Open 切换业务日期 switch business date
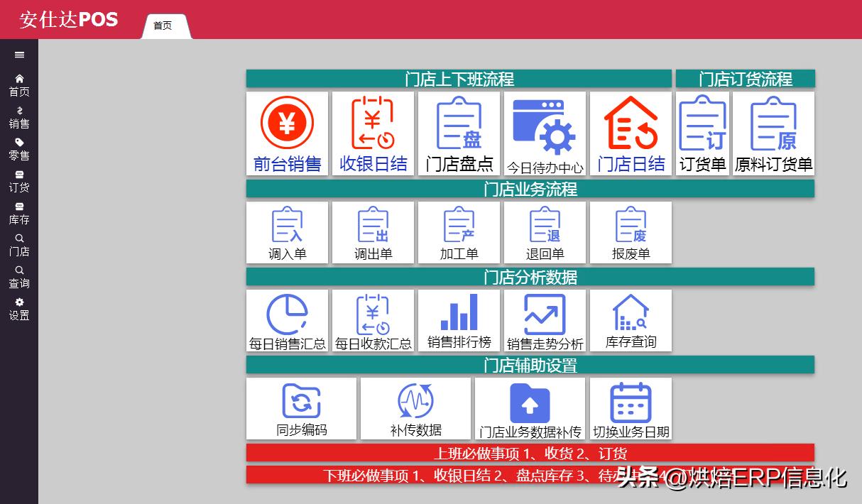This screenshot has width=862, height=504. coord(629,406)
